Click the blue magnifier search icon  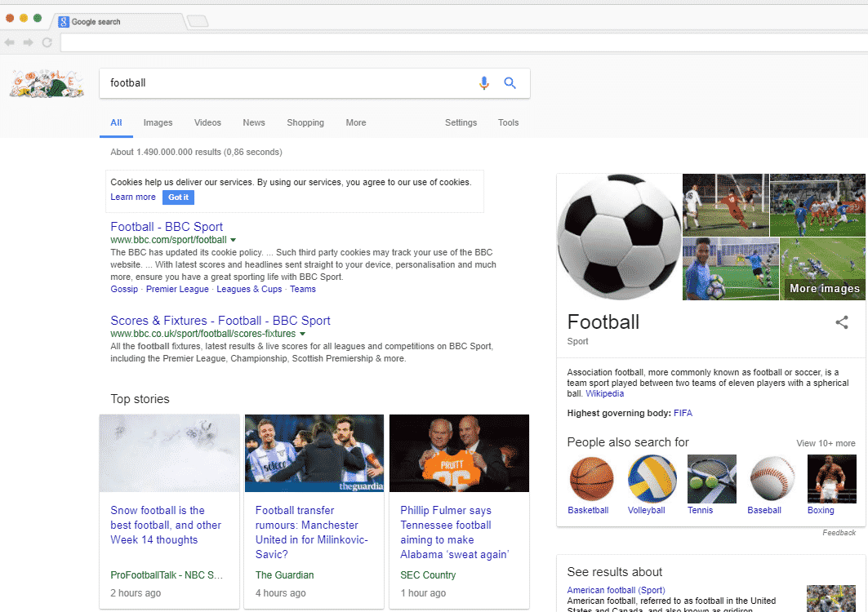[x=510, y=83]
